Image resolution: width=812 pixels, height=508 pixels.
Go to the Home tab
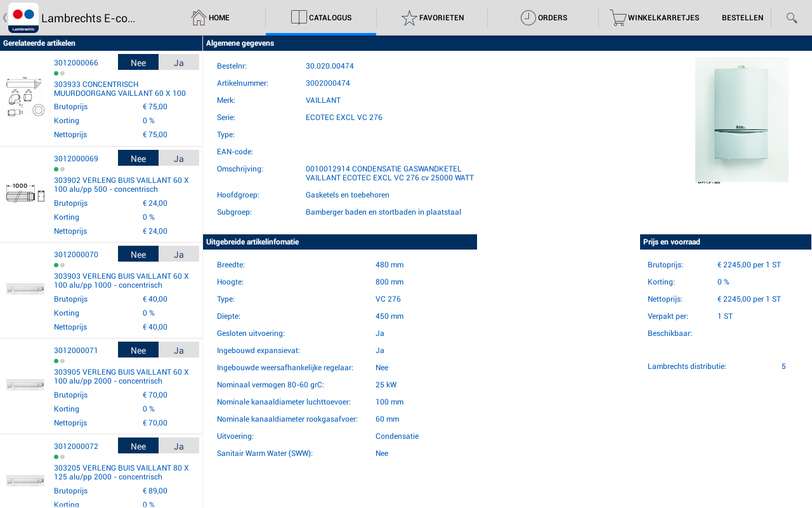210,18
